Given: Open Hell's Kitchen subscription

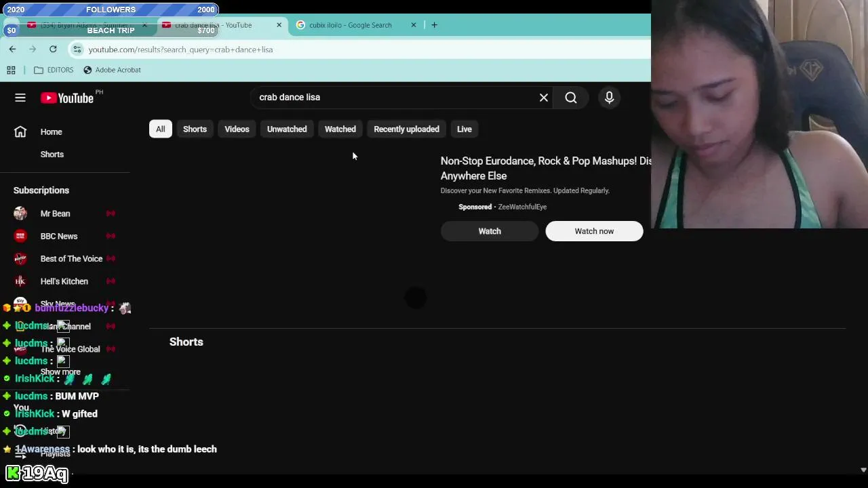Looking at the screenshot, I should (x=64, y=281).
